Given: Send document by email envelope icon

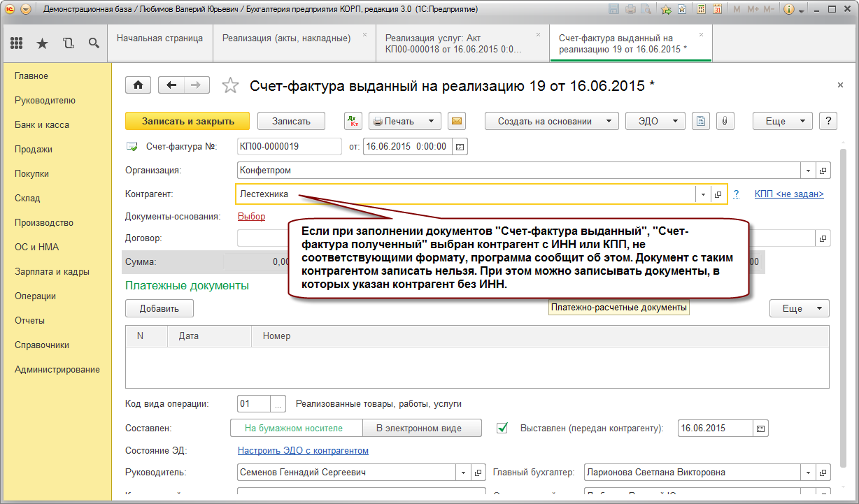Looking at the screenshot, I should (x=456, y=121).
